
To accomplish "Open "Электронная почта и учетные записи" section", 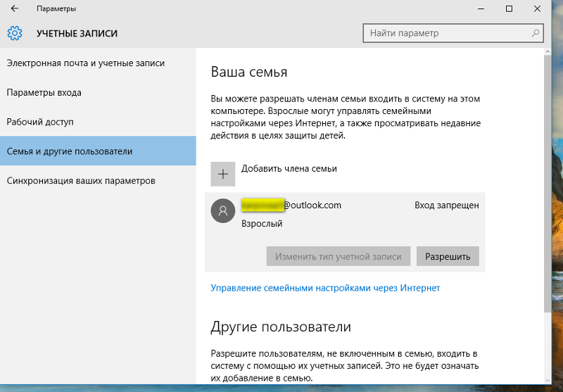I will tap(98, 63).
